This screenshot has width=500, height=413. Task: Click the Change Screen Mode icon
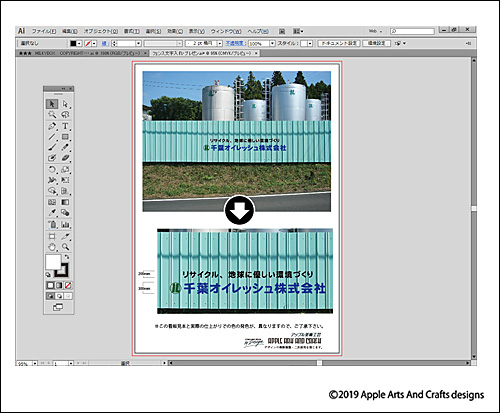[x=58, y=307]
